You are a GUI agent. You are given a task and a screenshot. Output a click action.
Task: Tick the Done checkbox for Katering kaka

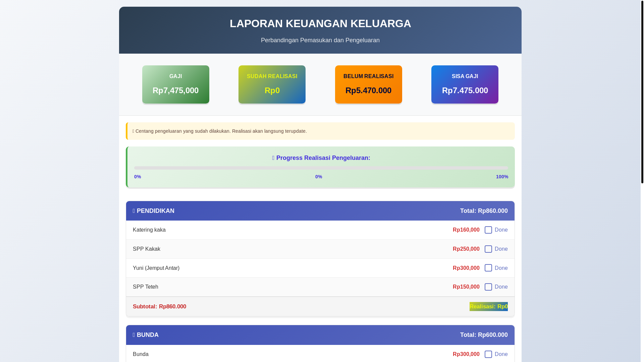coord(488,230)
